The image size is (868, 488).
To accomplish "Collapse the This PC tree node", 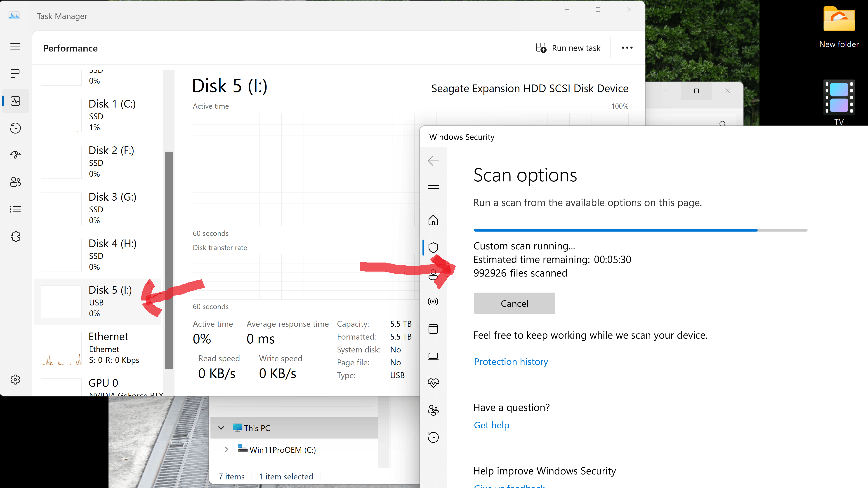I will [221, 428].
